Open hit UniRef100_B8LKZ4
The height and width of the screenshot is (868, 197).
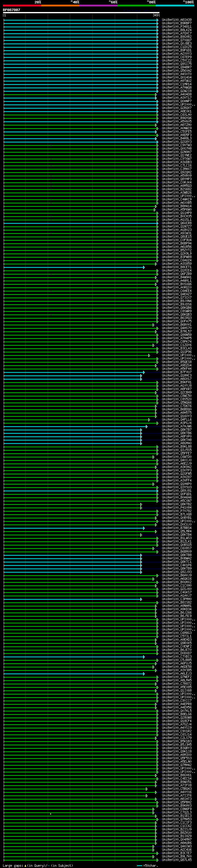pos(177,30)
